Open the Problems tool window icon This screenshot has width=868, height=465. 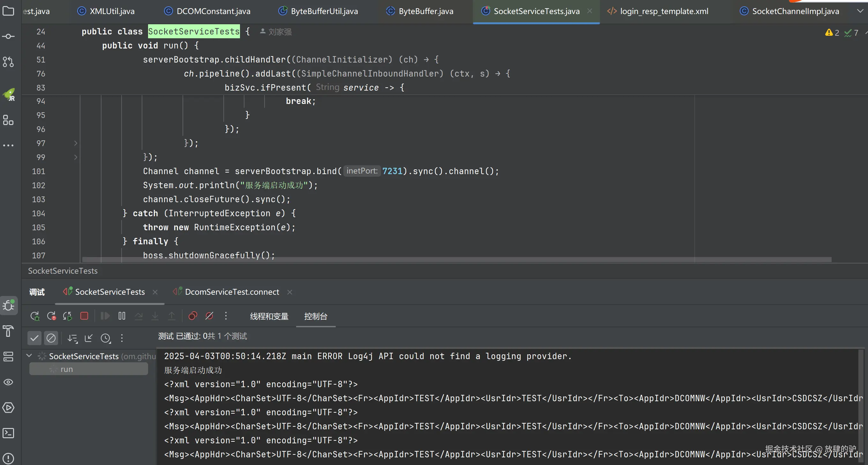(x=8, y=458)
